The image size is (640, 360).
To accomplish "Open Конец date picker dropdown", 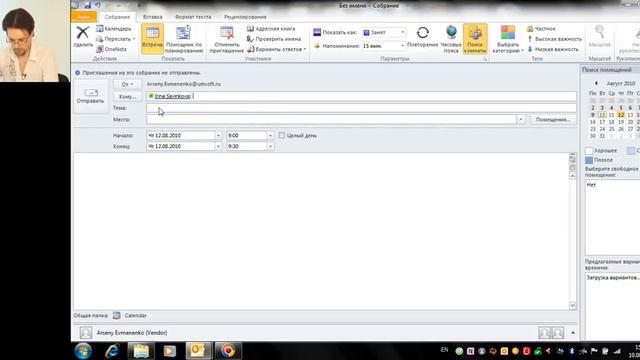I will pyautogui.click(x=218, y=146).
